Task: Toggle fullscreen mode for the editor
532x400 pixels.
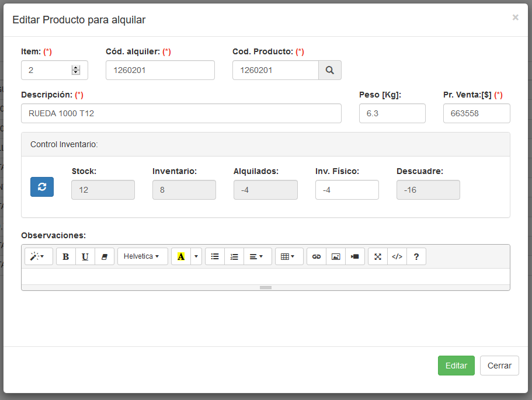Action: [378, 256]
